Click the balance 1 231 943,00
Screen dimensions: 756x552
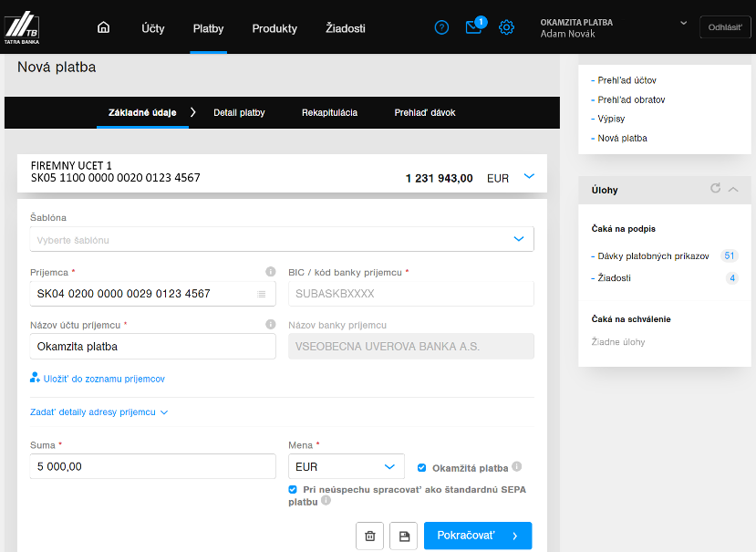(x=439, y=179)
